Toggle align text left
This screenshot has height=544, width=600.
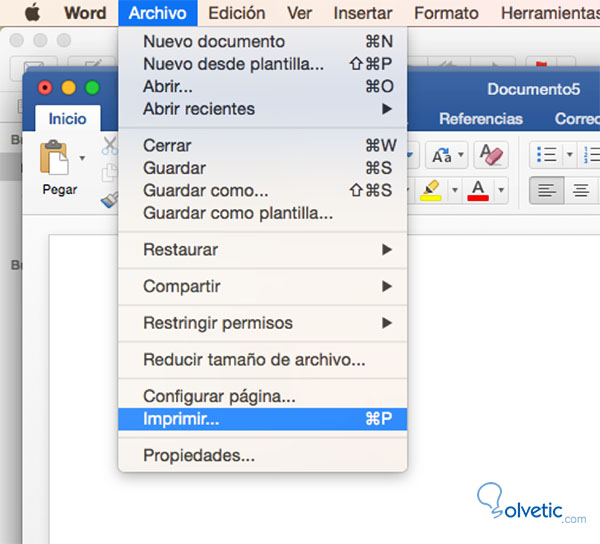click(546, 190)
